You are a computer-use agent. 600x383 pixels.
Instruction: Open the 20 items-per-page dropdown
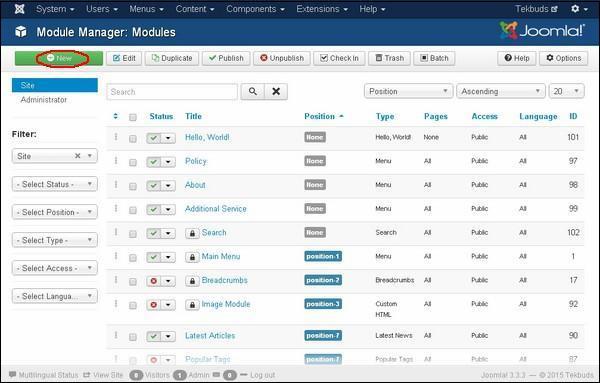(566, 91)
